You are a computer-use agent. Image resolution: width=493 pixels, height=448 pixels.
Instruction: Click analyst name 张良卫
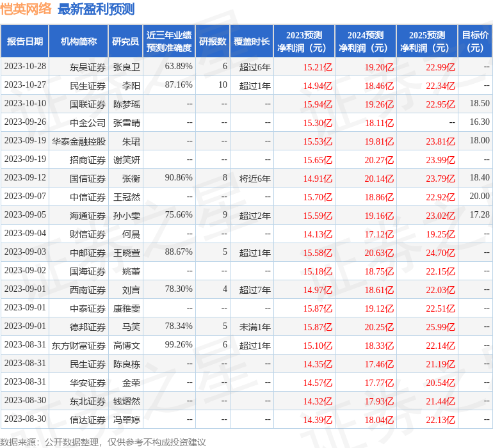(x=126, y=67)
